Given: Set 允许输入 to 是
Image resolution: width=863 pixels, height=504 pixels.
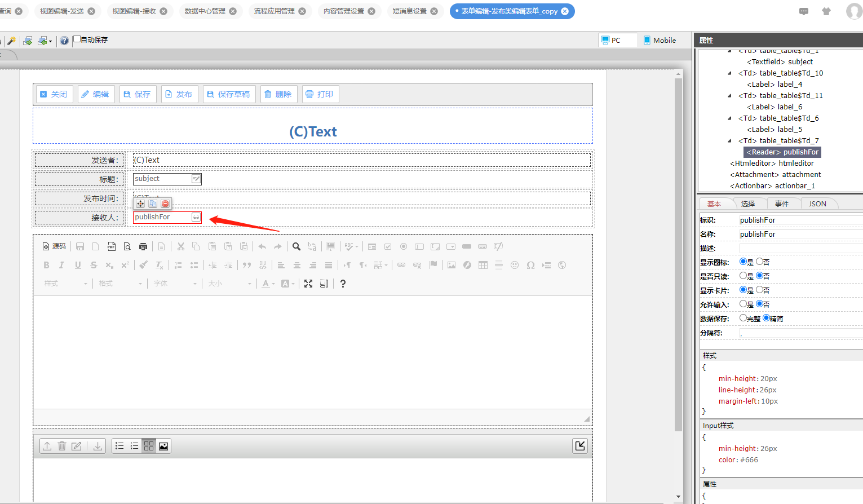Looking at the screenshot, I should (x=743, y=304).
